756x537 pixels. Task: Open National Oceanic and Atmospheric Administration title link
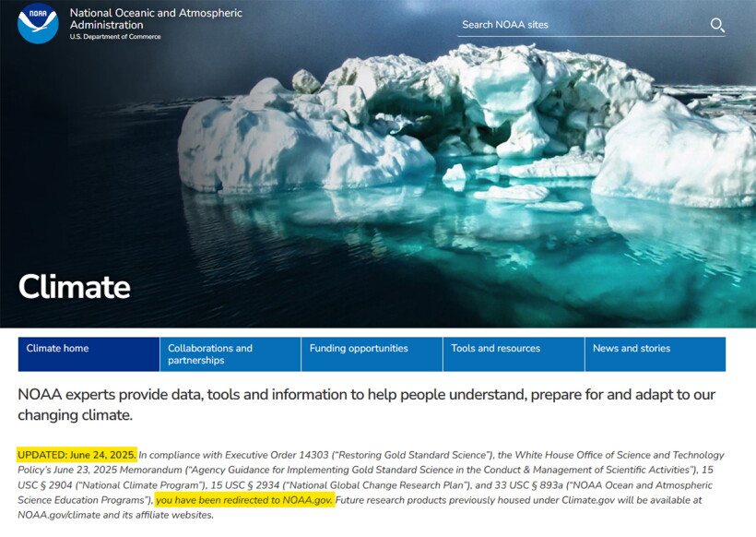tap(156, 18)
